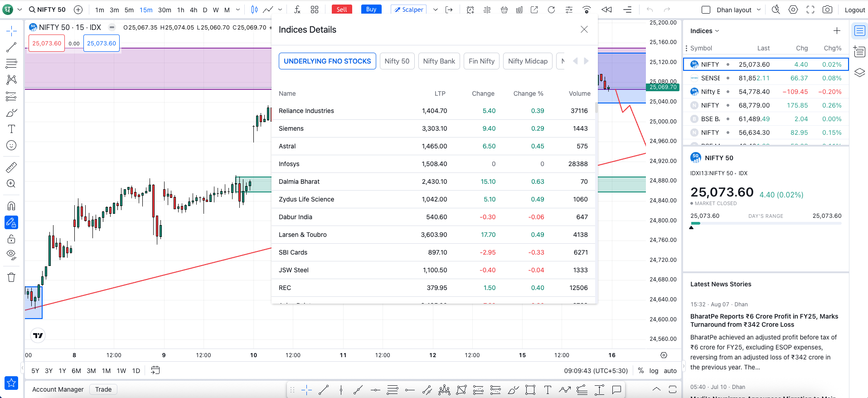The image size is (868, 398).
Task: Click the camera snapshot icon
Action: (x=827, y=10)
